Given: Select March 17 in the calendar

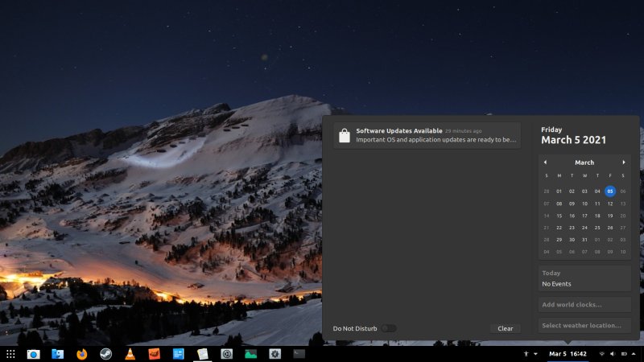Looking at the screenshot, I should 584,216.
